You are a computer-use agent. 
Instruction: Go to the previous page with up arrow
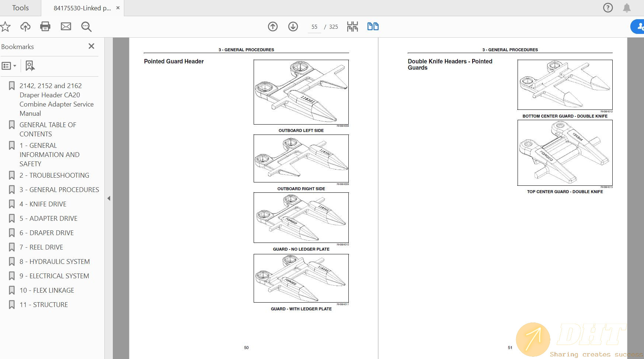tap(273, 27)
